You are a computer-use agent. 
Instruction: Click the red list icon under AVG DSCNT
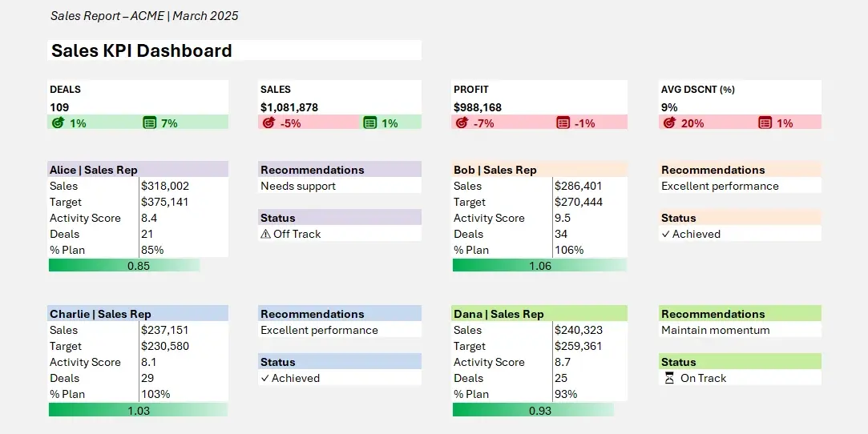(x=765, y=123)
